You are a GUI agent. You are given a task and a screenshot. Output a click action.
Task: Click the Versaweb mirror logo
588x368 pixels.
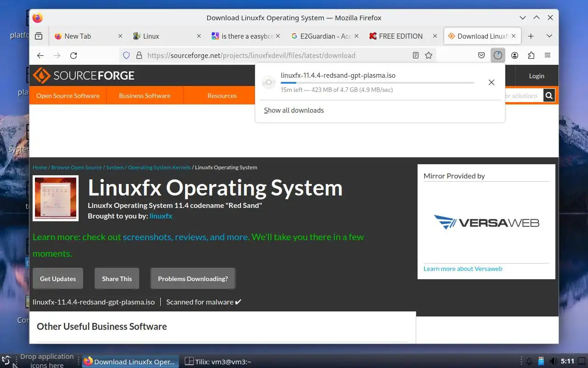click(486, 223)
